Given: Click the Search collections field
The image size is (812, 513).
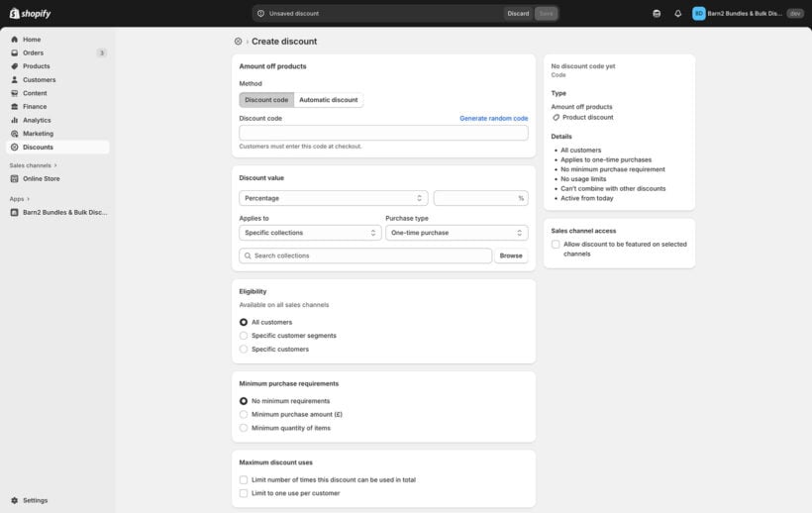Looking at the screenshot, I should click(x=365, y=256).
